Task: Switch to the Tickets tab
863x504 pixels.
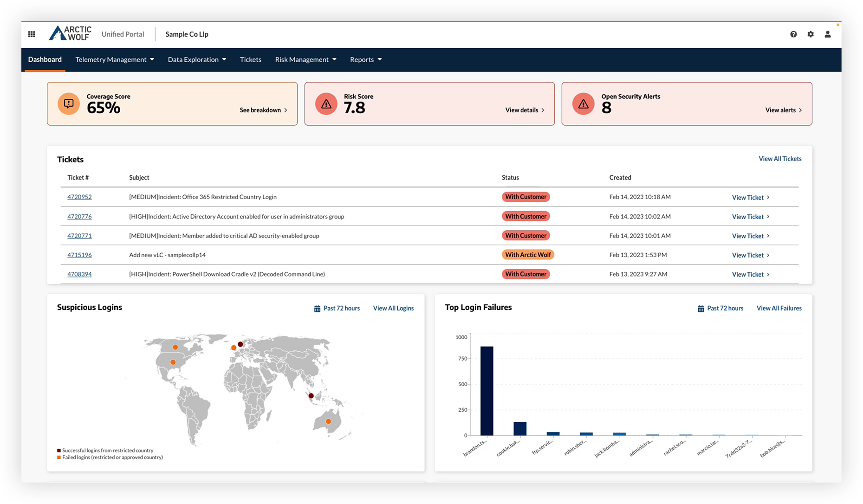Action: tap(251, 59)
